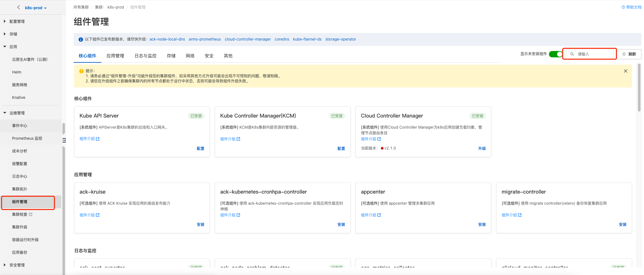Open Kube Controller Manager 组件介绍 link
This screenshot has width=644, height=275.
230,139
